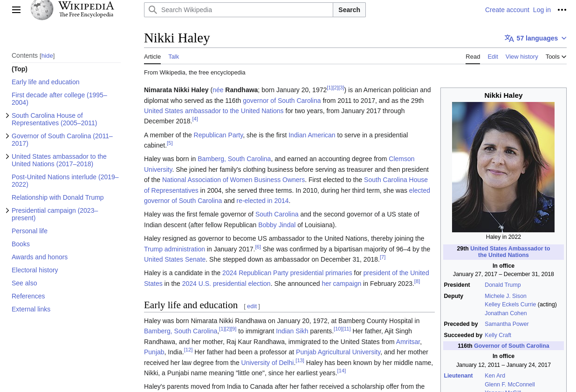
Task: Go to Early life and education in contents
Action: pos(46,82)
